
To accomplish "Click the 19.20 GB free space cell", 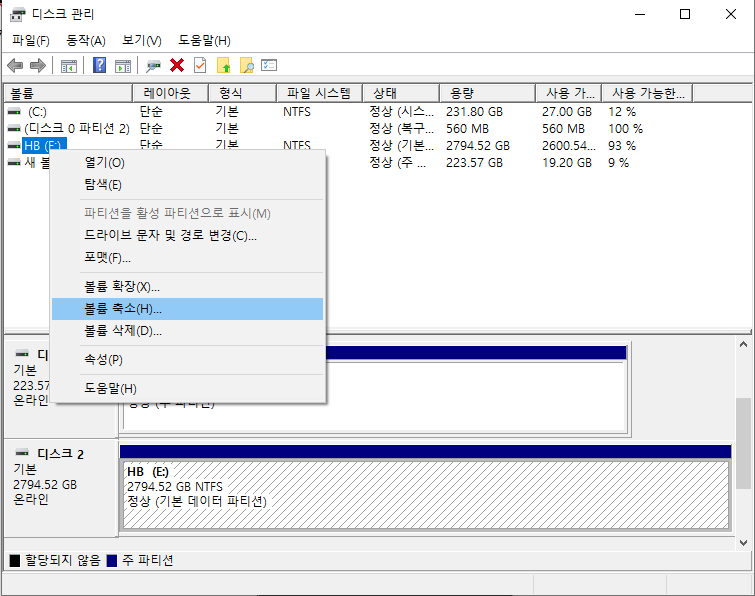I will 567,163.
